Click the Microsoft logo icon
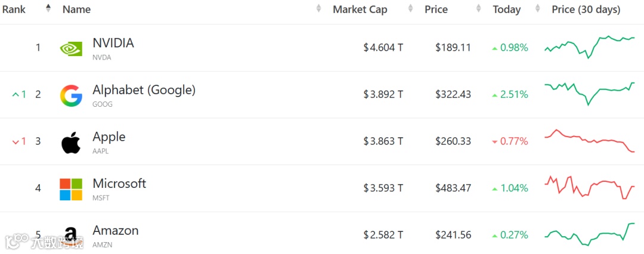Image resolution: width=644 pixels, height=254 pixels. [x=71, y=189]
